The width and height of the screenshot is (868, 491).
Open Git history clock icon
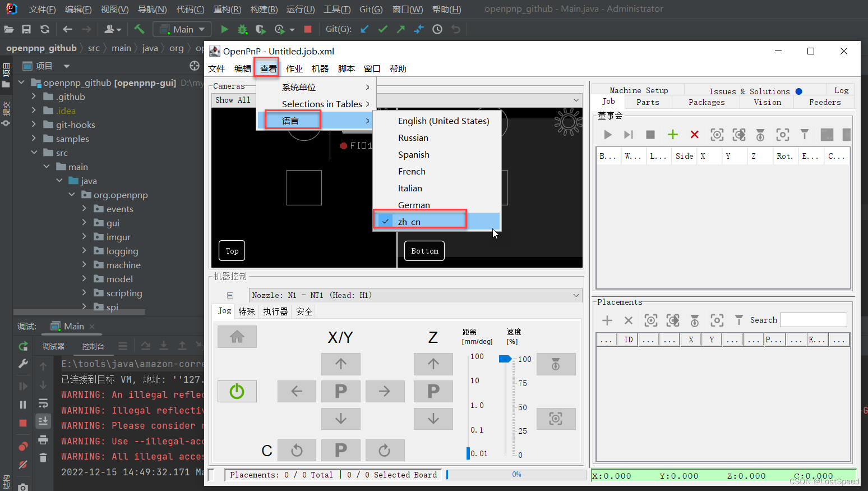(437, 29)
